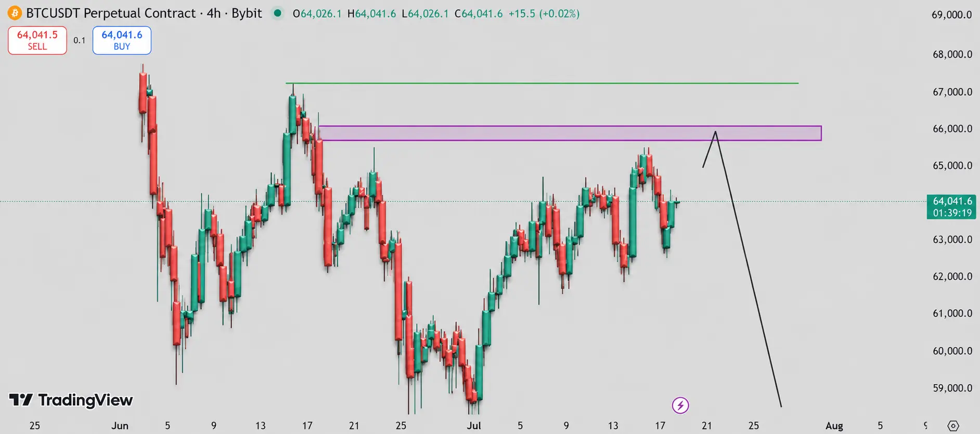980x434 pixels.
Task: Click the 66,000.0 price axis label
Action: pos(952,129)
